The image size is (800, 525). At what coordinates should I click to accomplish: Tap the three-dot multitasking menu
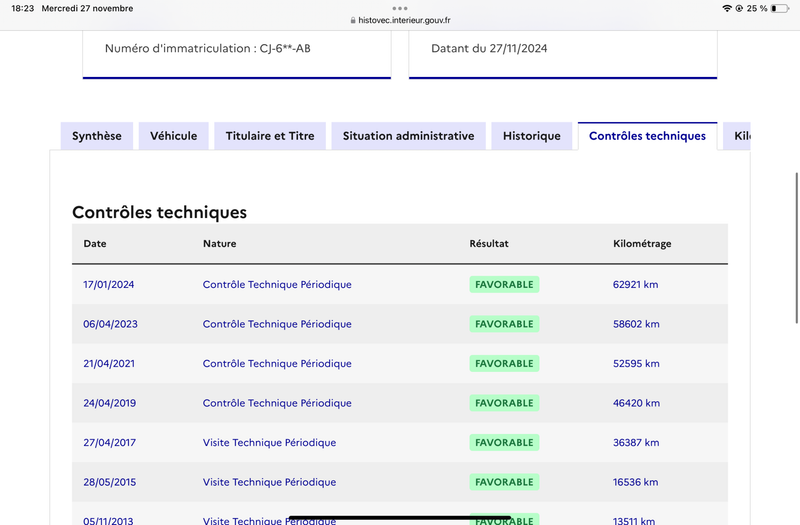[400, 8]
